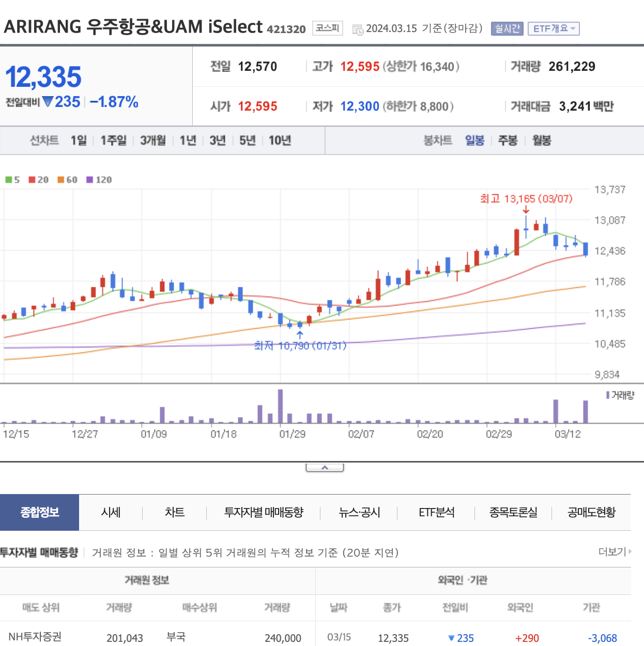
Task: Open the ETF분석 tab
Action: [x=437, y=512]
